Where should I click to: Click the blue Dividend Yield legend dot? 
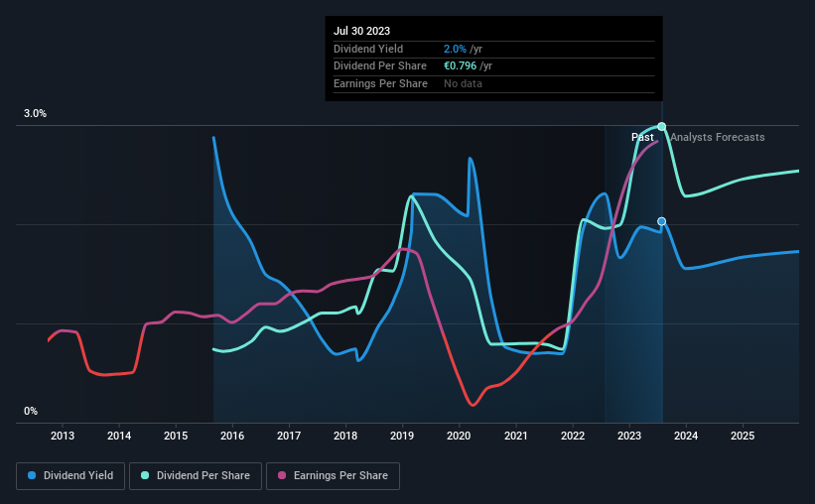(x=32, y=475)
